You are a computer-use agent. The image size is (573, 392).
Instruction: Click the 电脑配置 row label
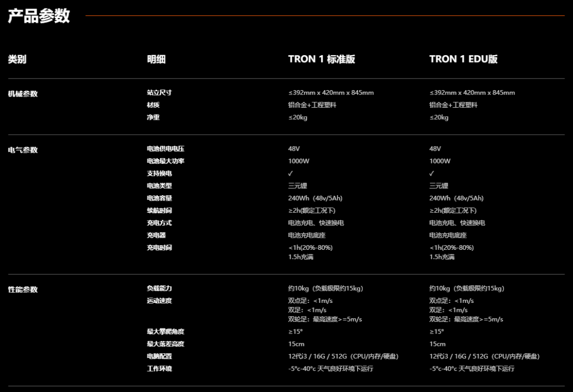pyautogui.click(x=159, y=356)
